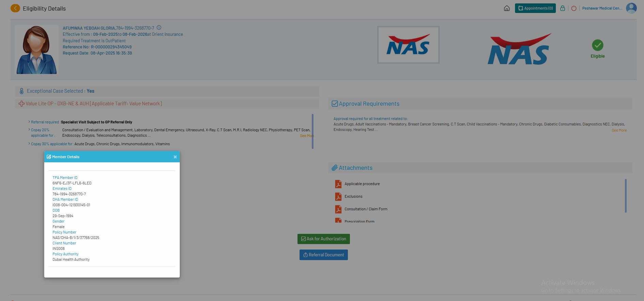The image size is (644, 301).
Task: Click See More under Copay 20% benefits
Action: 307,136
